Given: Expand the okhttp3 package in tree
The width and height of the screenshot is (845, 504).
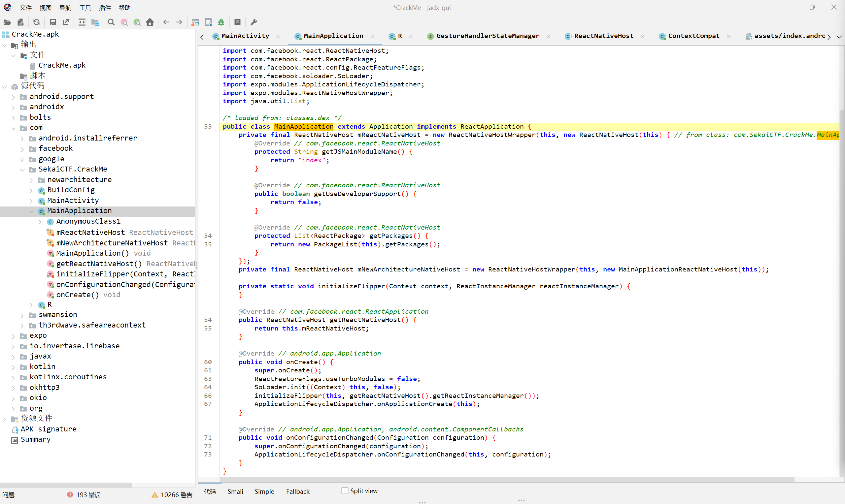Looking at the screenshot, I should pos(13,388).
